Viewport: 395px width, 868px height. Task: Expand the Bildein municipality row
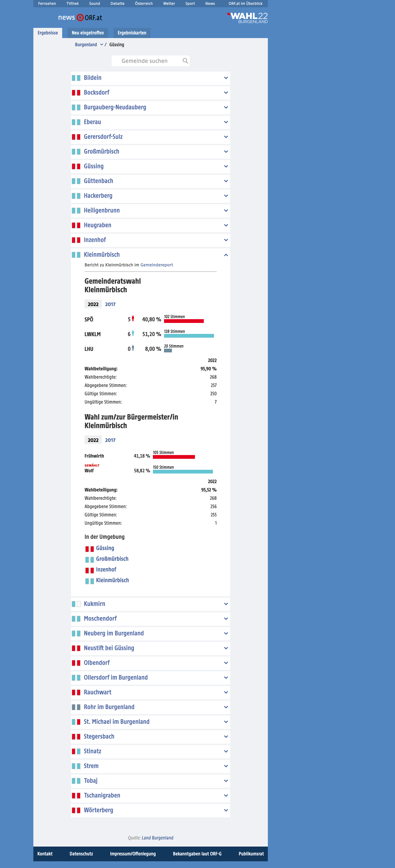[x=150, y=78]
